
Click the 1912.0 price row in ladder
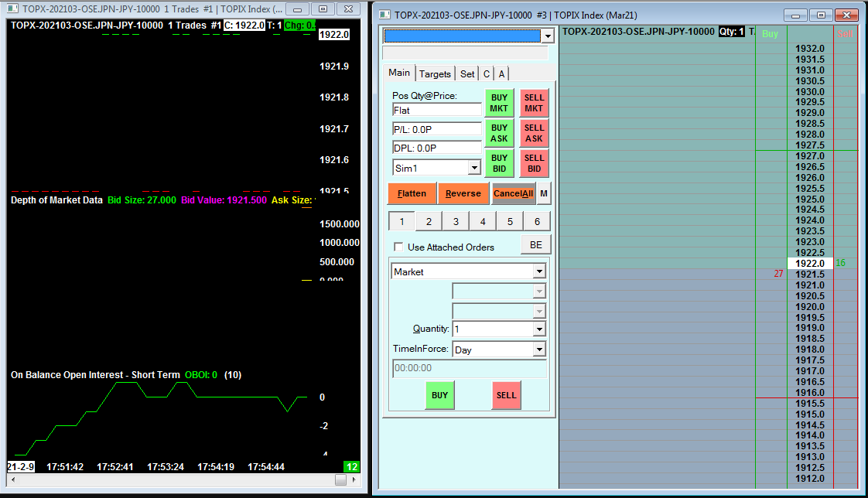click(x=810, y=479)
